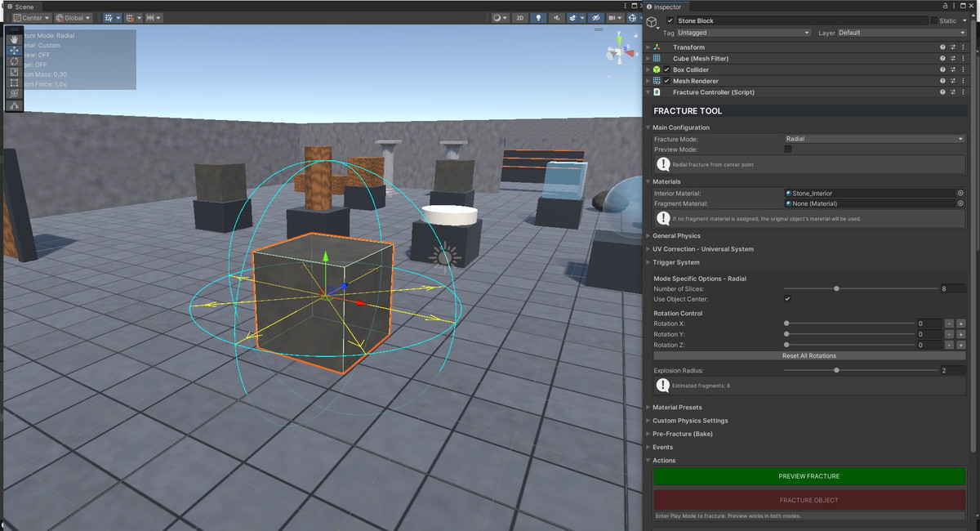
Task: Open the Global orientation dropdown
Action: click(x=73, y=17)
